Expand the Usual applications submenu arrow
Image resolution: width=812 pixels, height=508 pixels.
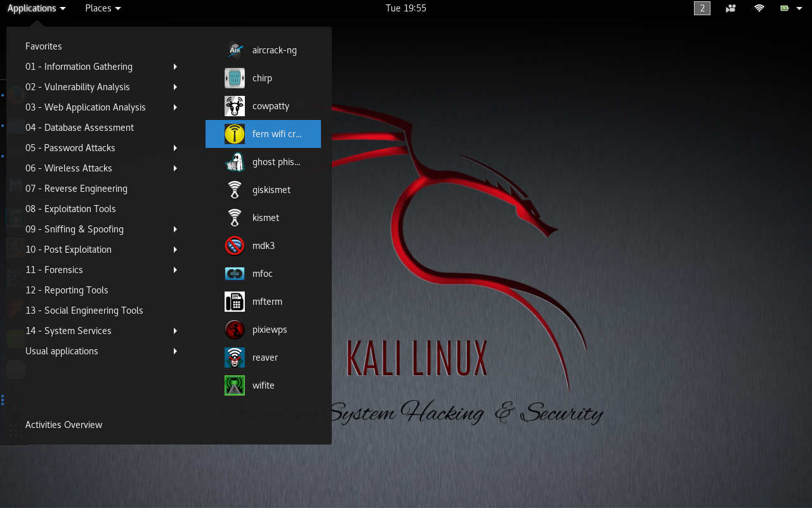coord(175,351)
